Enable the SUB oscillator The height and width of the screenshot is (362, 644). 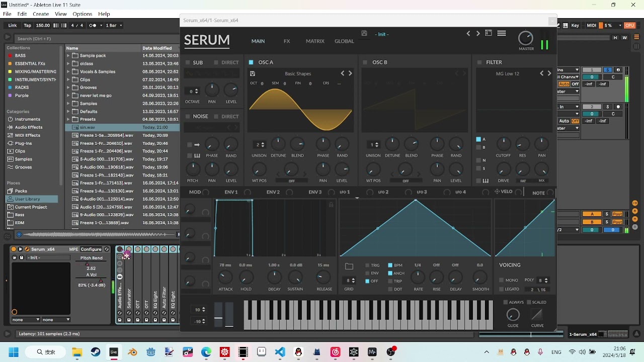coord(188,62)
